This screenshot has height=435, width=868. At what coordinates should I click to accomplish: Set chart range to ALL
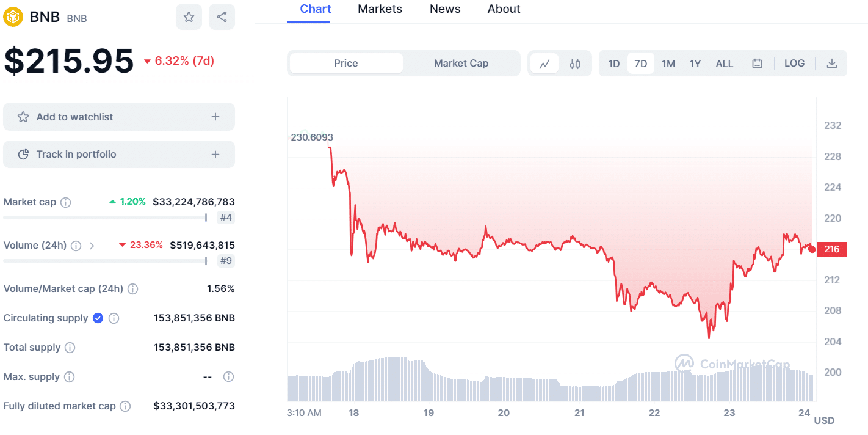pos(725,64)
